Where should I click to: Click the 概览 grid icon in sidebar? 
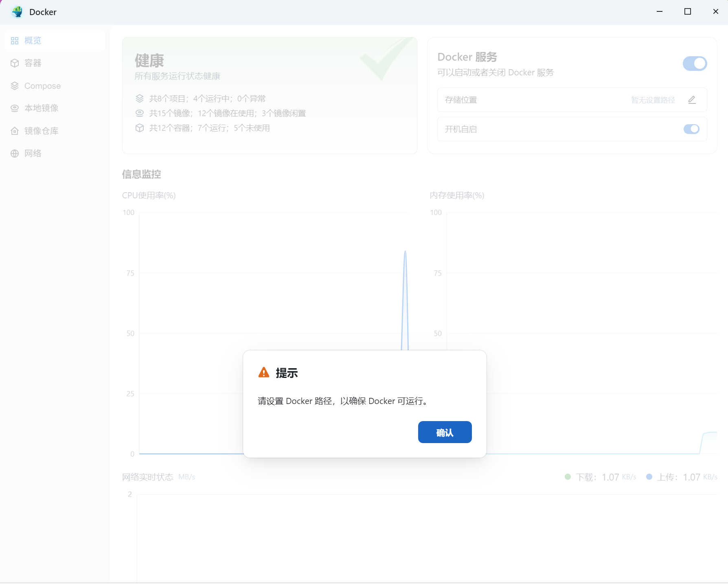(15, 41)
